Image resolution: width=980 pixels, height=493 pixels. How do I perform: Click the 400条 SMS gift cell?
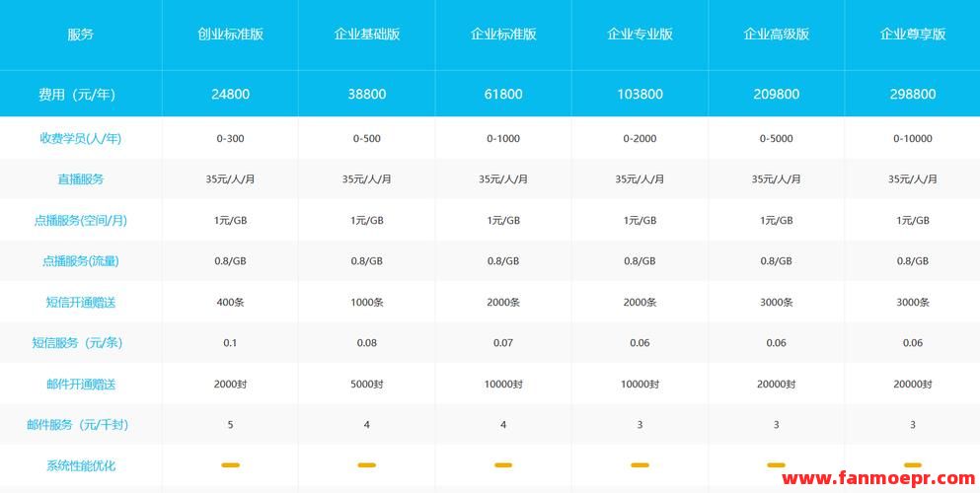click(230, 302)
